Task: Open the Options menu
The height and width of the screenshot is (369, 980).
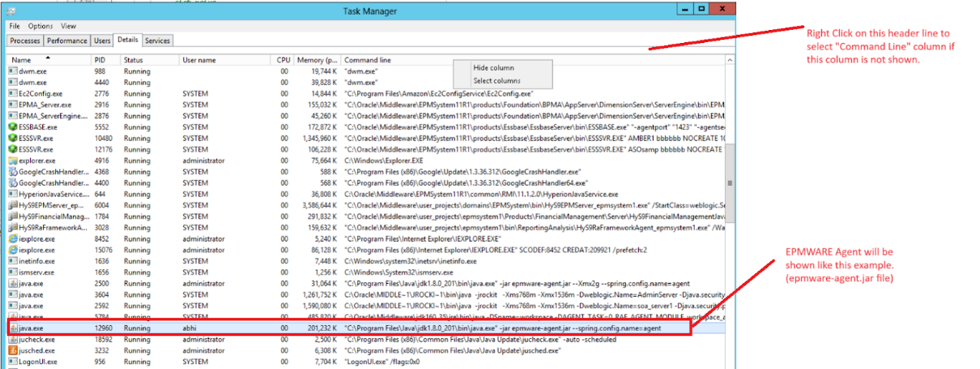Action: (x=40, y=26)
